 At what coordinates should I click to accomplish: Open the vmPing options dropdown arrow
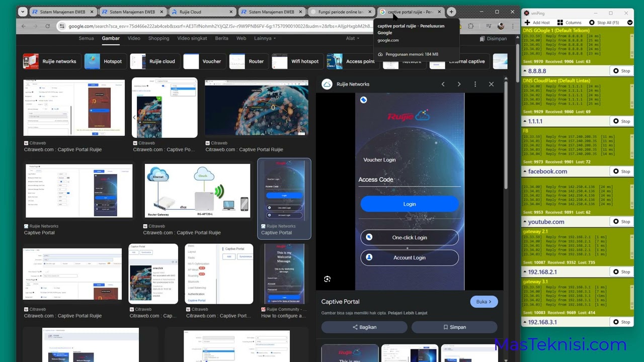pos(629,23)
